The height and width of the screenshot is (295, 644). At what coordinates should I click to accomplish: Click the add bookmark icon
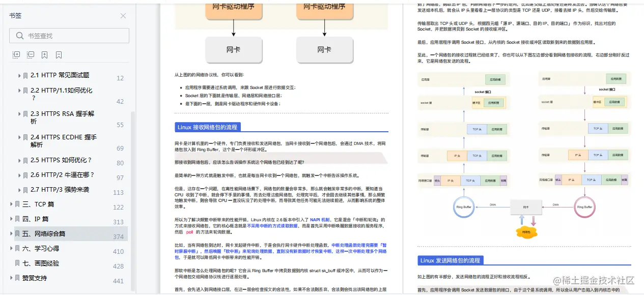click(x=44, y=55)
